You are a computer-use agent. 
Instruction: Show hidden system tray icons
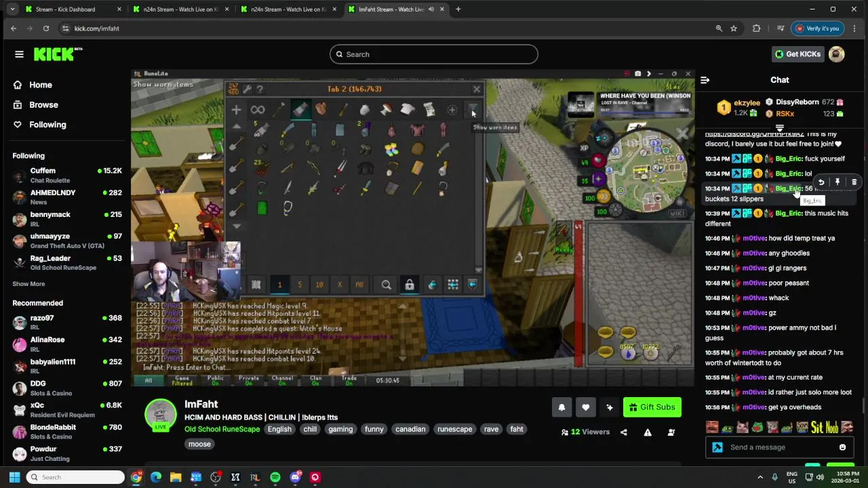point(760,477)
